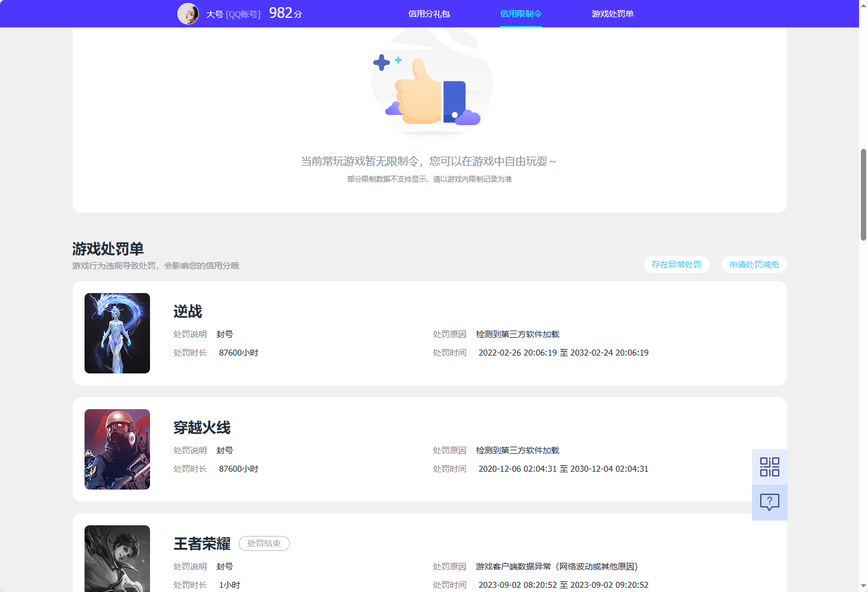868x592 pixels.
Task: Open the 逆战 game thumbnail
Action: pos(117,333)
